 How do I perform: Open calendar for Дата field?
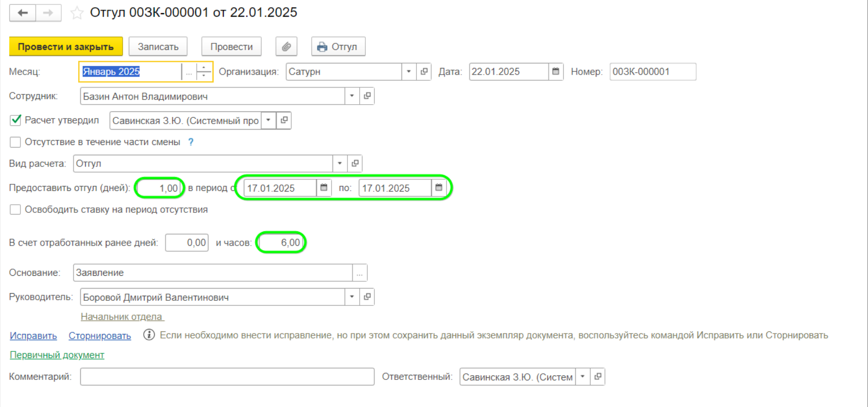tap(556, 71)
